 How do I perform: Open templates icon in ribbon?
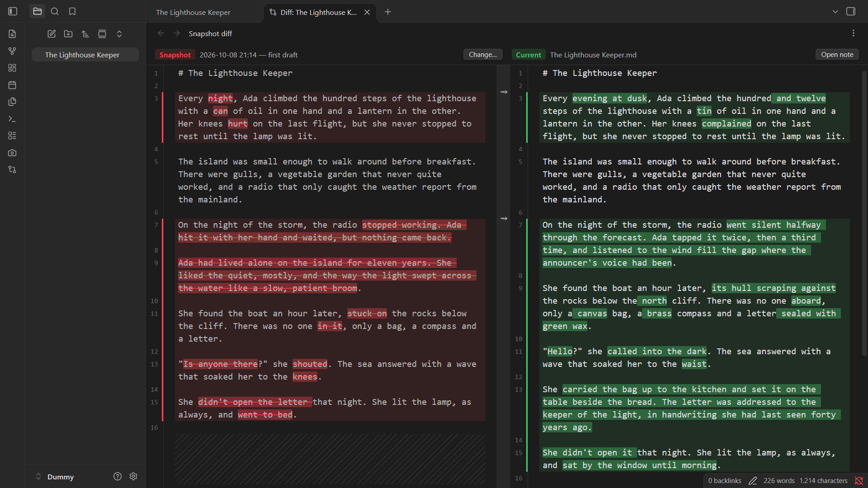tap(12, 102)
